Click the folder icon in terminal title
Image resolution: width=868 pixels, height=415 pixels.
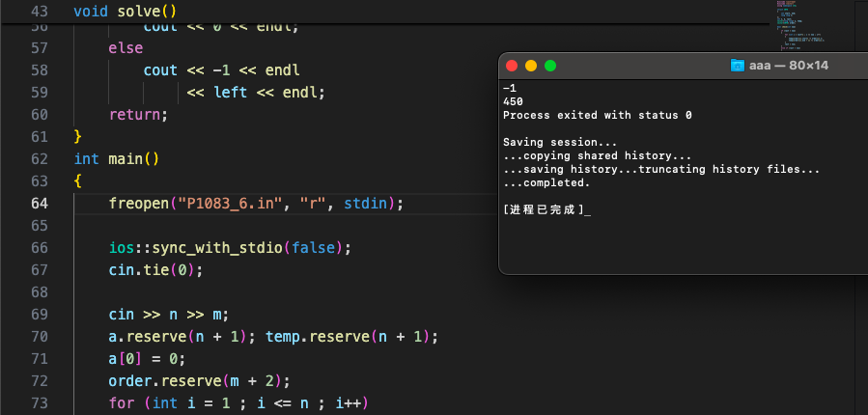[739, 66]
